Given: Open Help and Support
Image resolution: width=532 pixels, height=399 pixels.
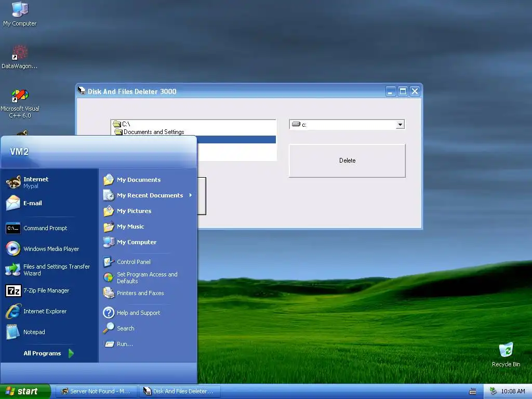Looking at the screenshot, I should pos(148,312).
